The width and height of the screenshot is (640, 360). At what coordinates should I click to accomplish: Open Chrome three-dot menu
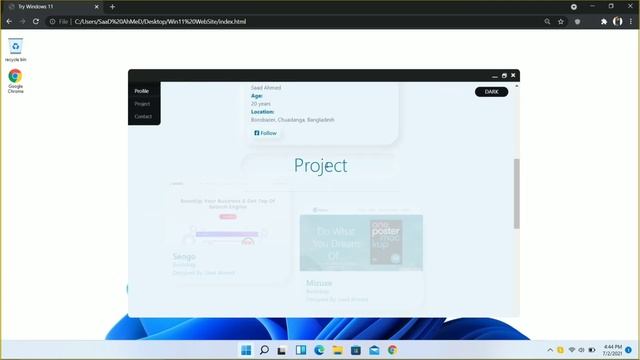point(631,21)
